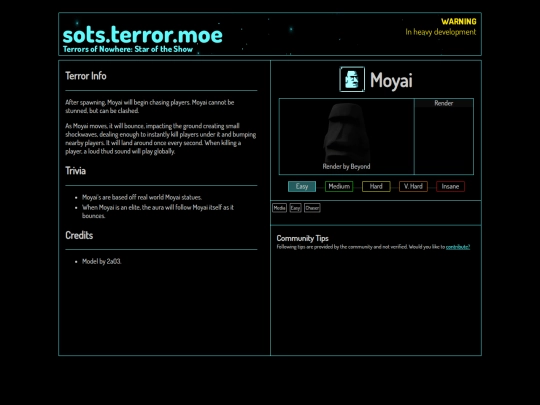
Task: Click the Moyai statue render image
Action: pyautogui.click(x=346, y=133)
